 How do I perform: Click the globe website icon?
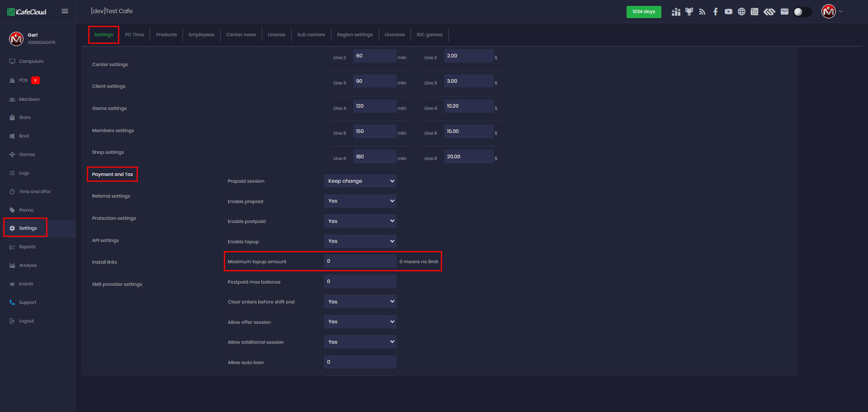click(x=741, y=12)
